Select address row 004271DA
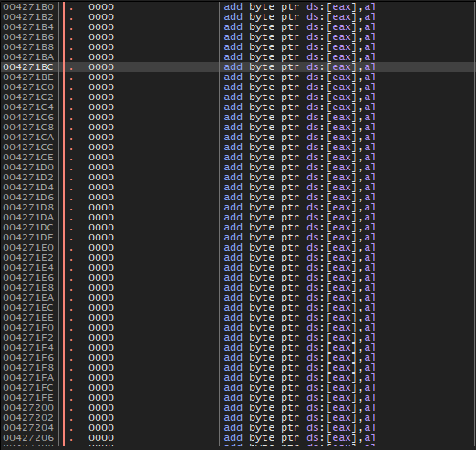Image resolution: width=476 pixels, height=450 pixels. pyautogui.click(x=28, y=218)
